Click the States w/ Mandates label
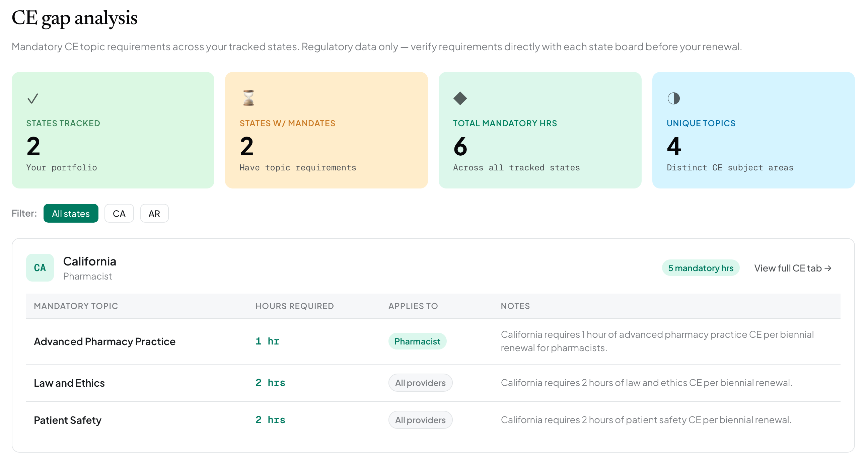Viewport: 868px width, 464px height. point(287,123)
